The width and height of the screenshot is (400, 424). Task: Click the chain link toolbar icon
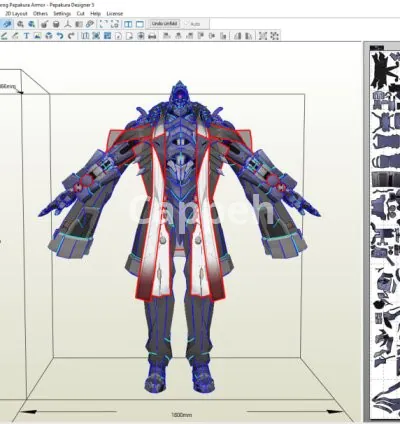click(90, 24)
